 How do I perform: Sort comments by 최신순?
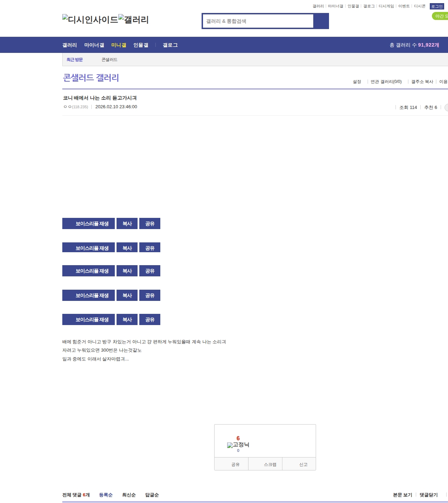(x=129, y=495)
